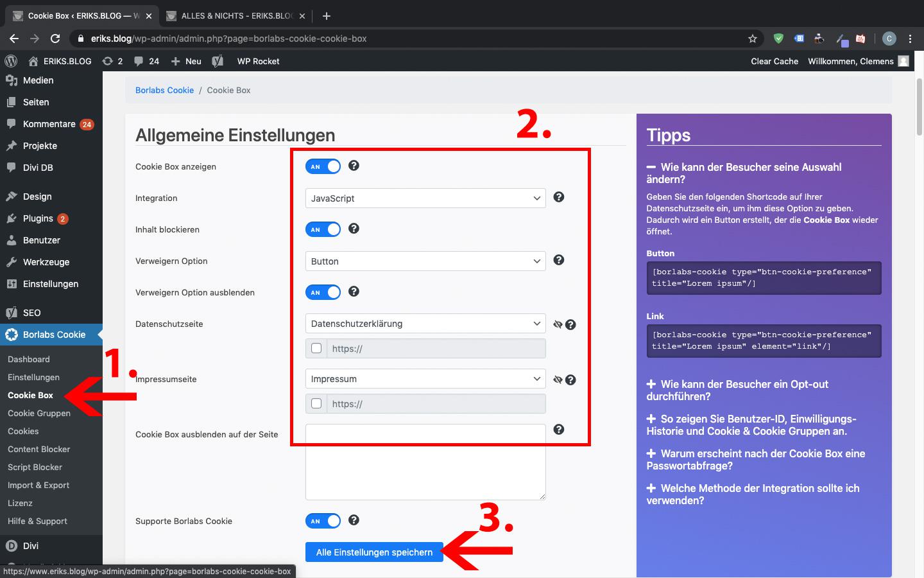Viewport: 924px width, 578px height.
Task: Close the Cookie Box browser tab
Action: click(x=148, y=16)
